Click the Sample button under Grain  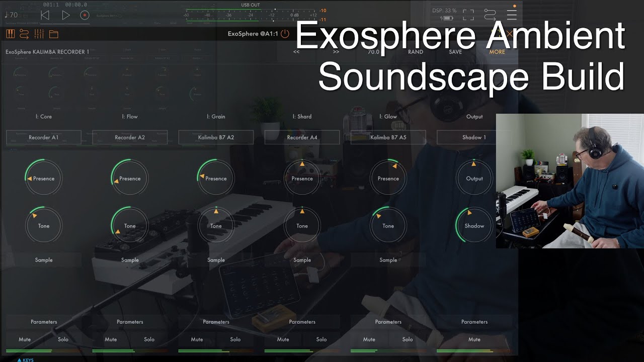click(x=216, y=260)
